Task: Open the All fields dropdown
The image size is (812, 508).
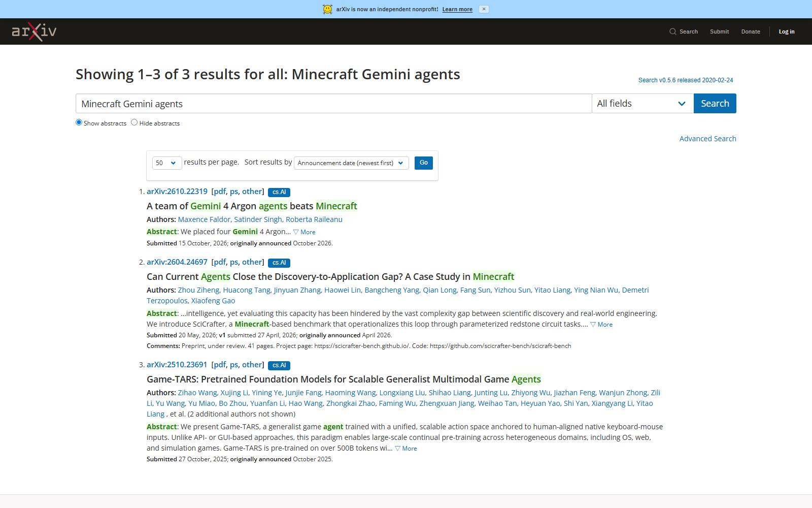Action: point(642,104)
